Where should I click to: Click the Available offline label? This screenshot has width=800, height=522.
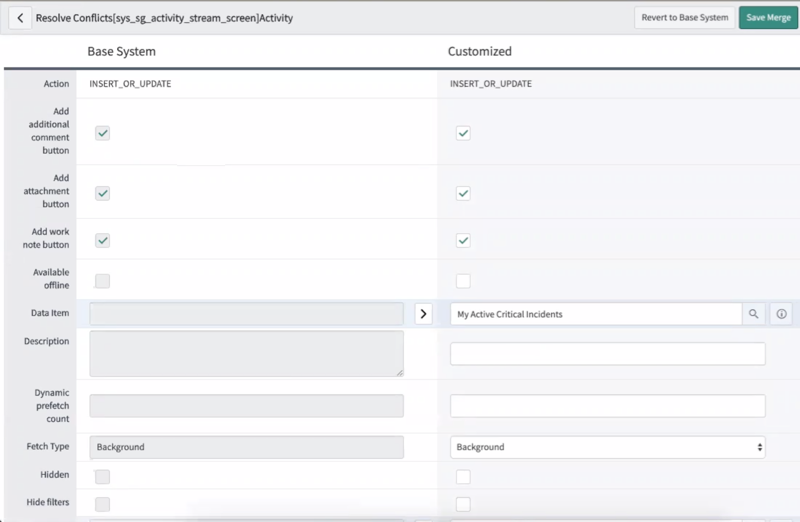tap(51, 279)
